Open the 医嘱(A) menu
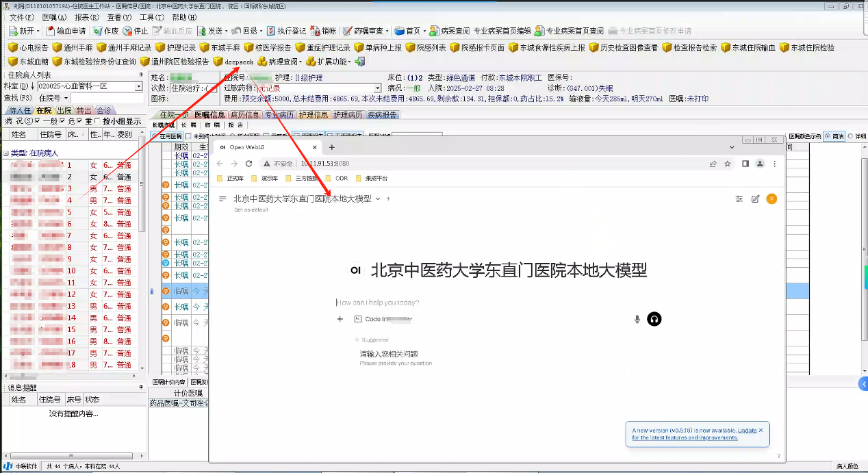The width and height of the screenshot is (868, 473). coord(54,17)
